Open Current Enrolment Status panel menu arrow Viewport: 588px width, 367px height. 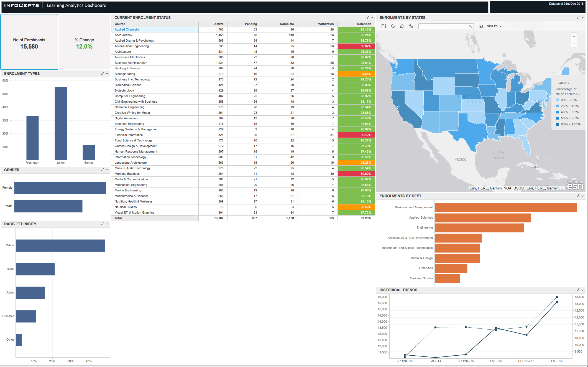[x=372, y=17]
